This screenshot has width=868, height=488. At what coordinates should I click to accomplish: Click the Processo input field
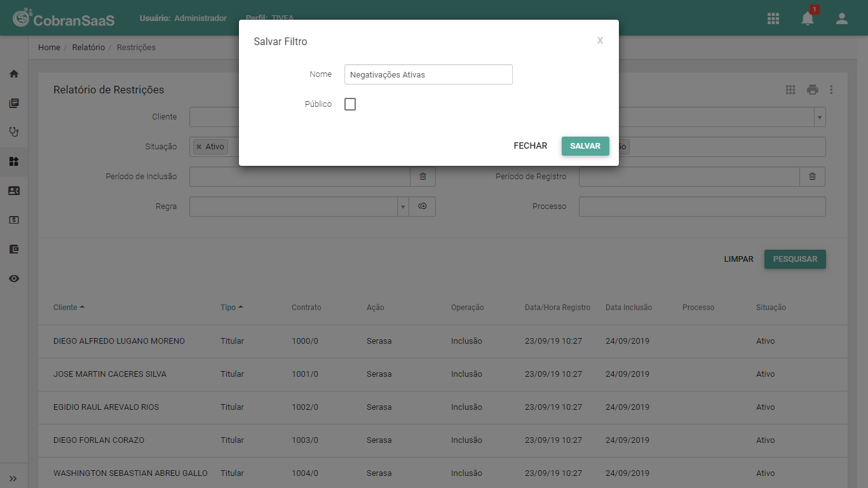pyautogui.click(x=702, y=207)
